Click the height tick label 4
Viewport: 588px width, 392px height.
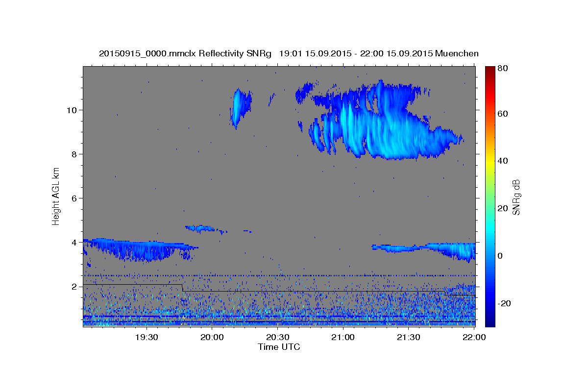coord(74,243)
